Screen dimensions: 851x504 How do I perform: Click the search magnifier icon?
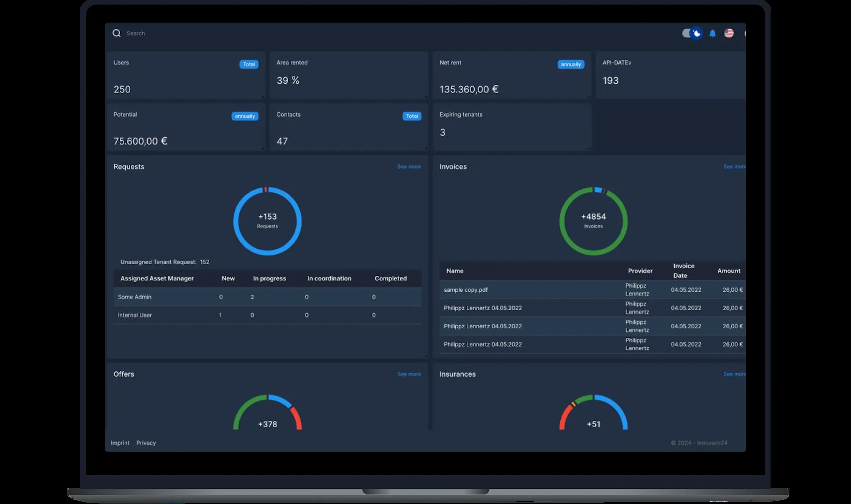117,33
